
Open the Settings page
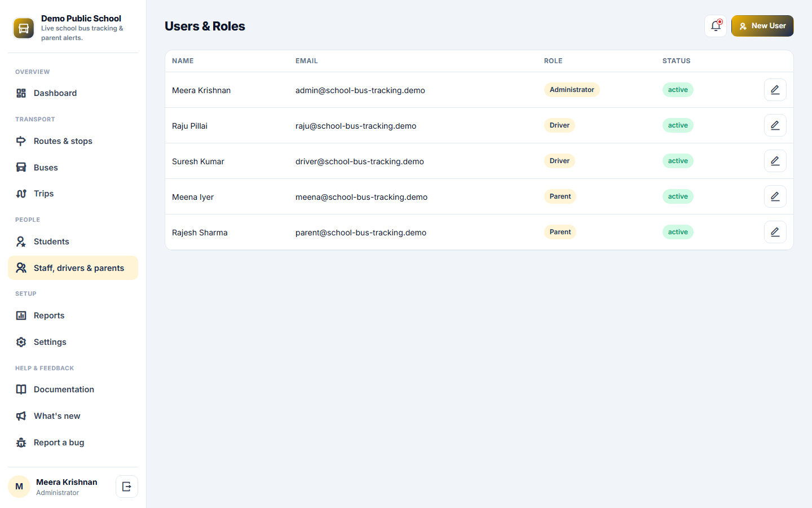point(73,342)
